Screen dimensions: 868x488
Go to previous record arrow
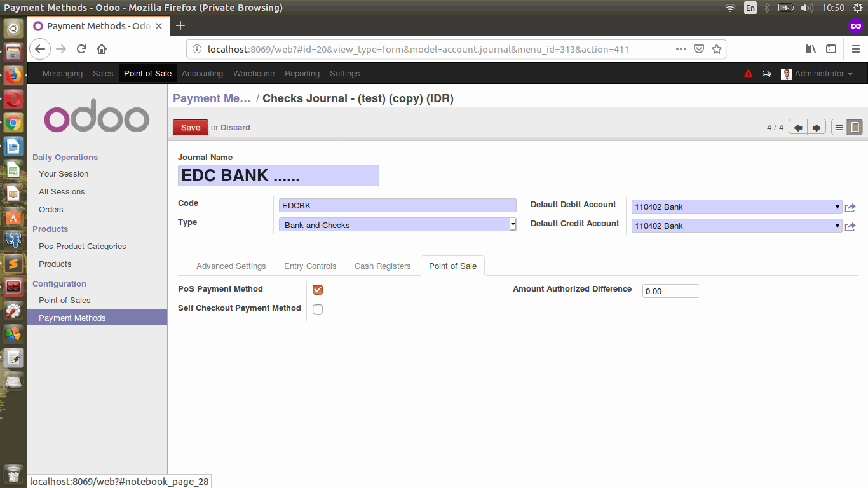point(798,128)
